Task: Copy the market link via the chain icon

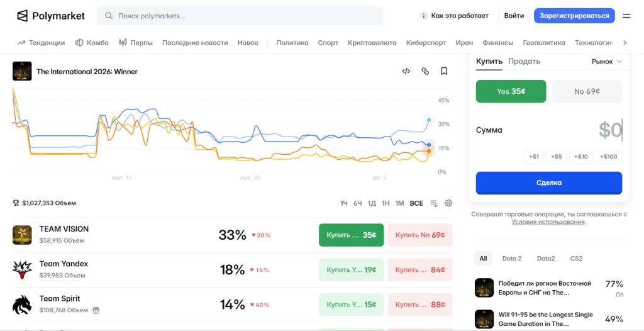Action: (x=425, y=71)
